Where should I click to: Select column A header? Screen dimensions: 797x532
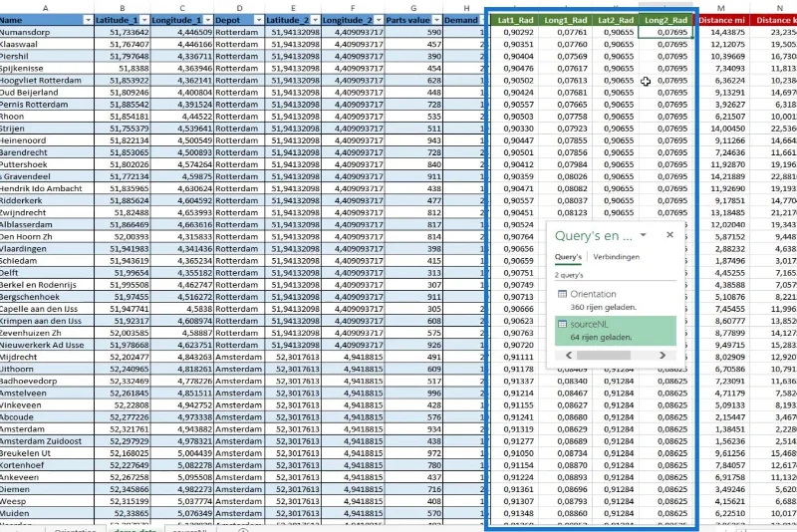(x=46, y=8)
